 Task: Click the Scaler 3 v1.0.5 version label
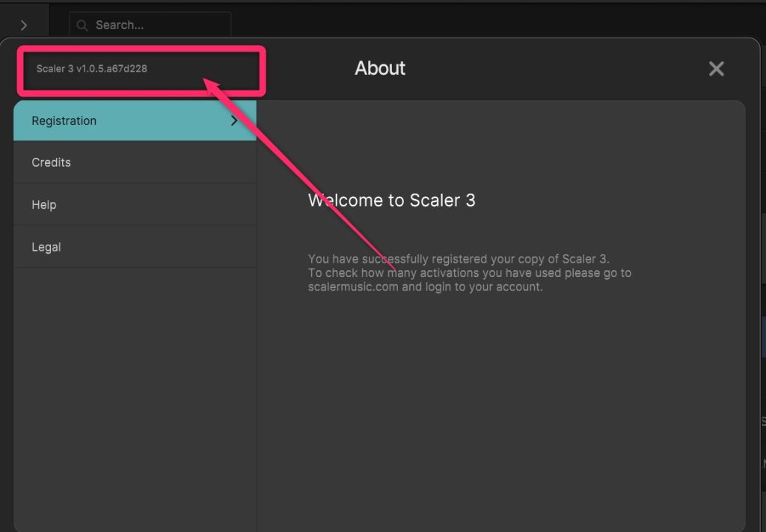coord(91,69)
